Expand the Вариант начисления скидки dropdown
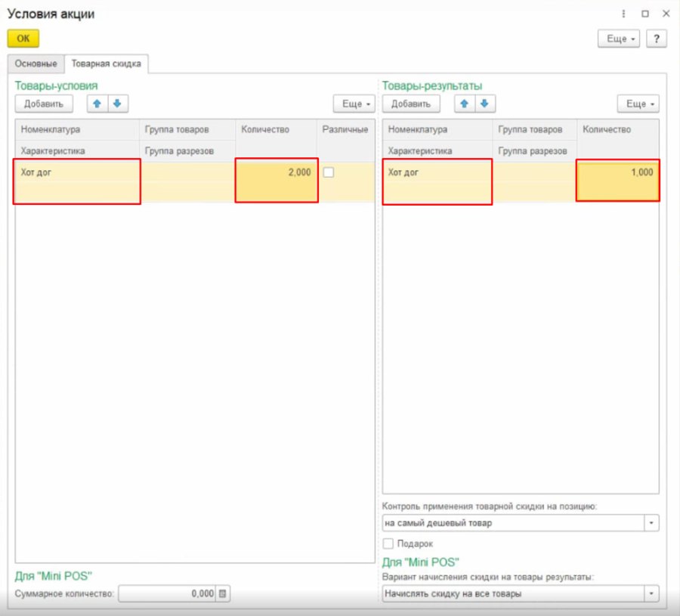Screen dimensions: 680x616 [x=651, y=593]
